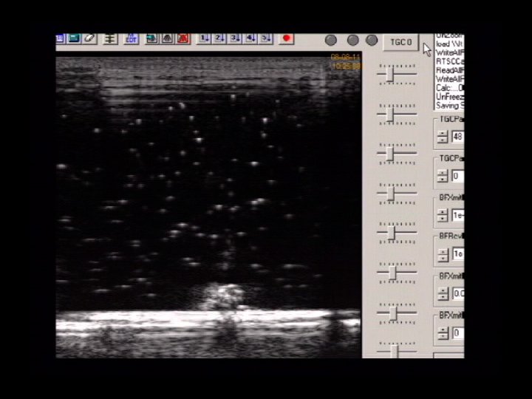Click the stepper beside second TGCPa value 0
Screen dimensions: 532x399
[x=443, y=177]
